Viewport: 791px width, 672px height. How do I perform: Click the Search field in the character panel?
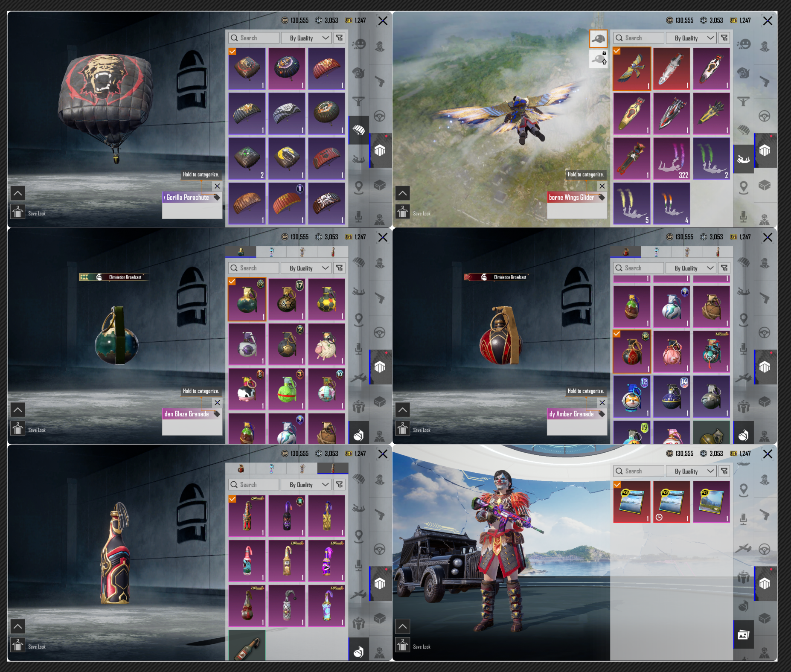click(x=639, y=471)
